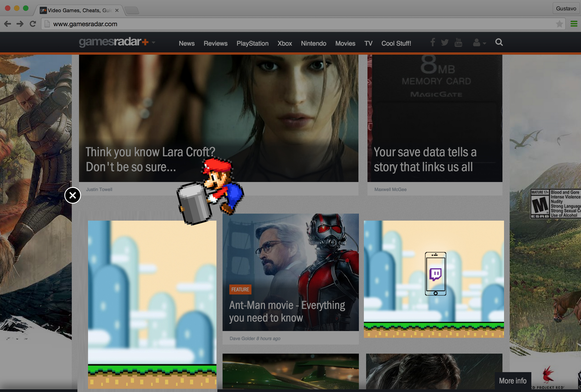Go to the Xbox section

point(285,43)
